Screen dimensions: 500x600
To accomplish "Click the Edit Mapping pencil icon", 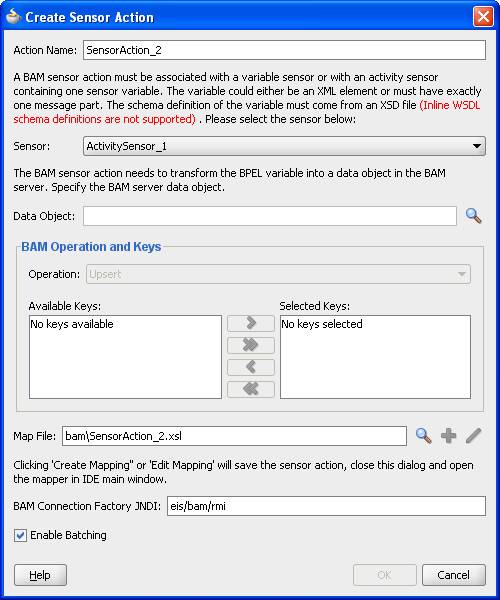I will click(473, 436).
